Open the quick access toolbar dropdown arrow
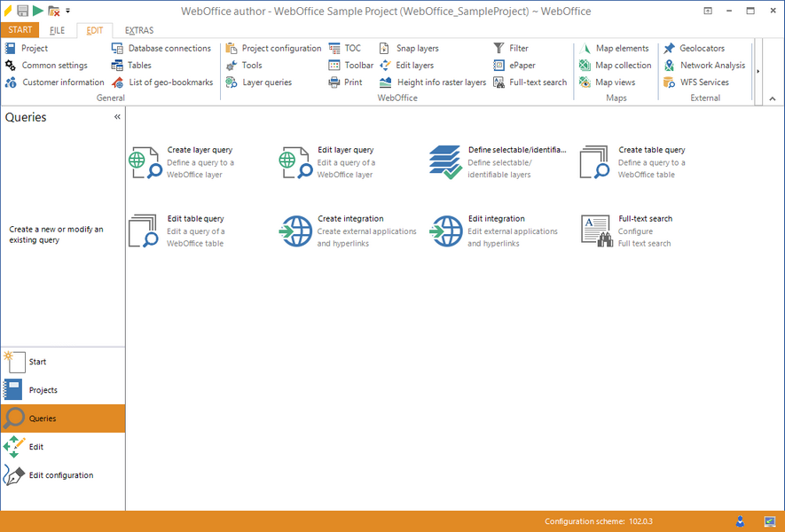Viewport: 785px width, 532px height. coord(67,10)
